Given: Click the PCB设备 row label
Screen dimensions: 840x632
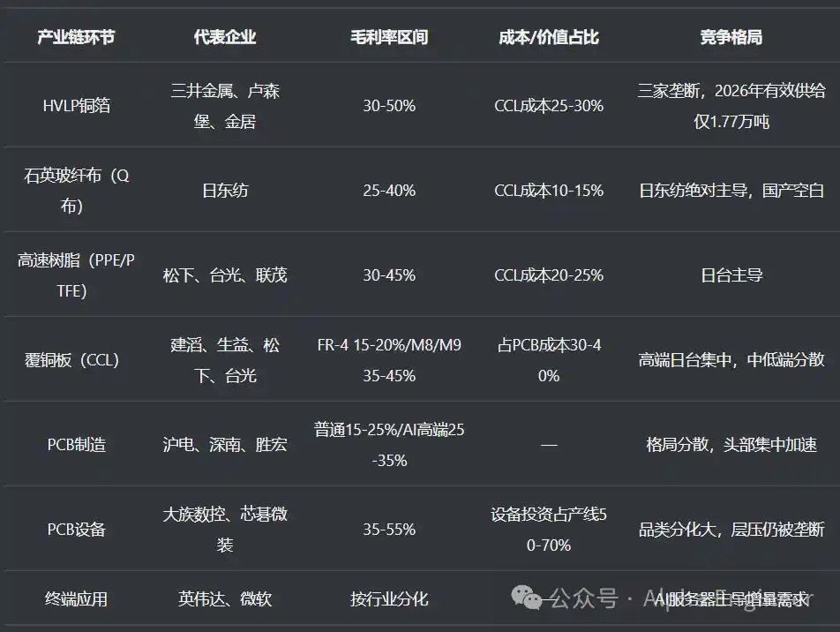Looking at the screenshot, I should coord(77,529).
